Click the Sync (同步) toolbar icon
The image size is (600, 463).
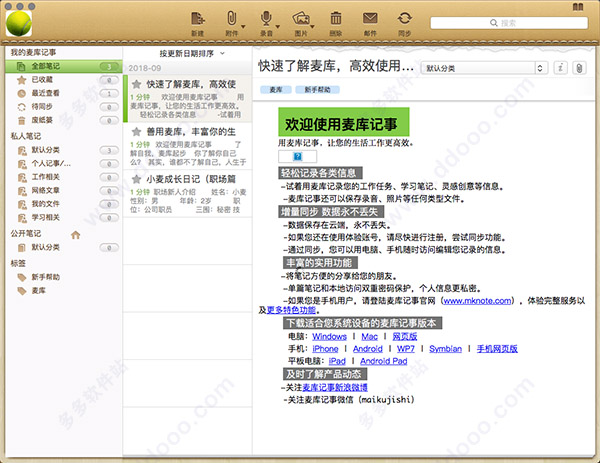click(404, 18)
